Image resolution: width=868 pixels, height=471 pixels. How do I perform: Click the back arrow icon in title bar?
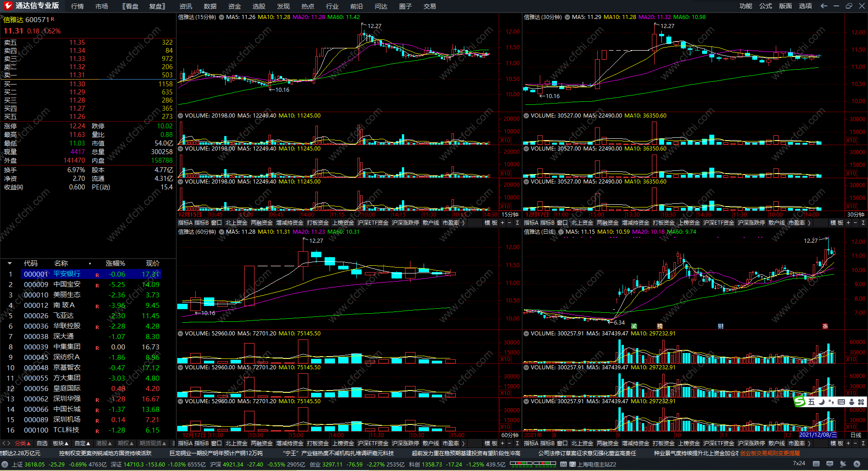click(824, 6)
